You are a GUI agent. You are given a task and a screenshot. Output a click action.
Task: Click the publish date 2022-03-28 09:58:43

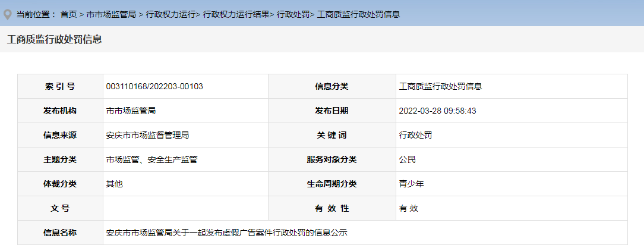click(x=438, y=111)
